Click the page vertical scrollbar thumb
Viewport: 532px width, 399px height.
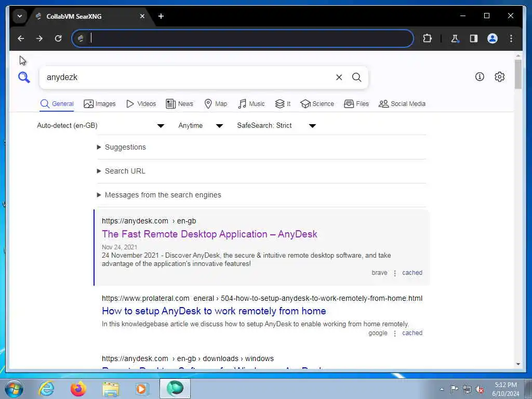(518, 74)
